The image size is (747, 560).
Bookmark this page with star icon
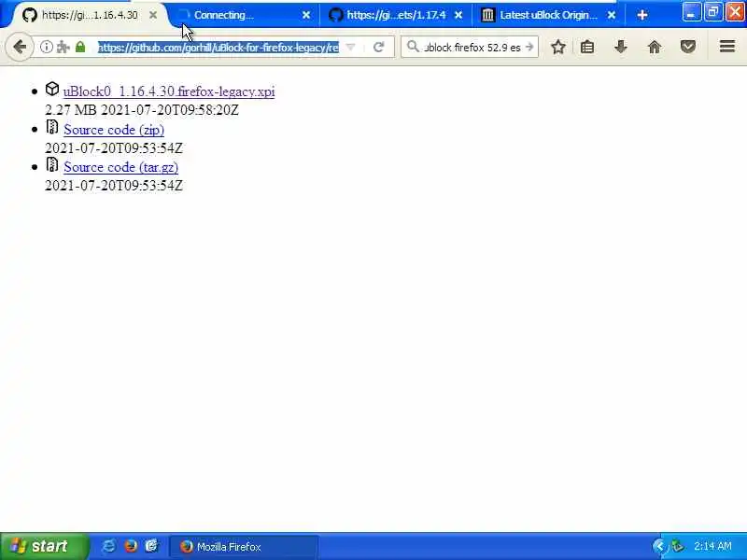click(x=558, y=47)
